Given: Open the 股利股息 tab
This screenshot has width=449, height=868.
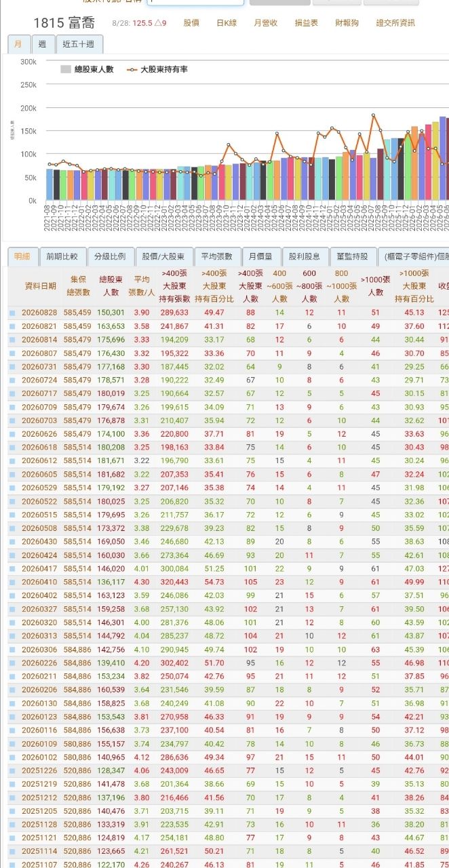Looking at the screenshot, I should tap(305, 257).
